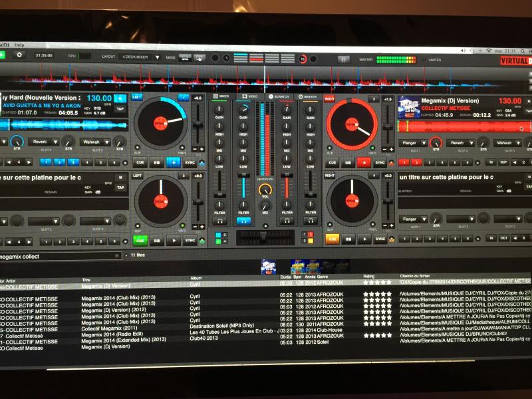The image size is (532, 399).
Task: Click the hot cue options dot on deck 1
Action: pos(125,163)
